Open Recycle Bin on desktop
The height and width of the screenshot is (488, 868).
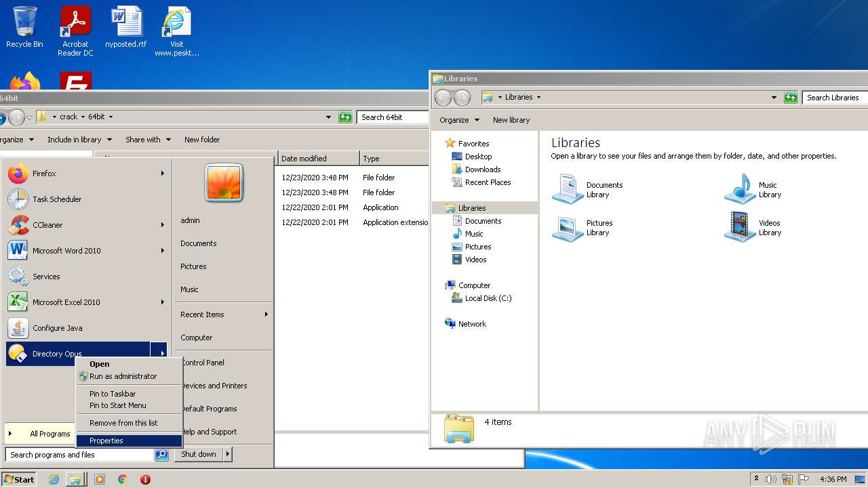[24, 27]
